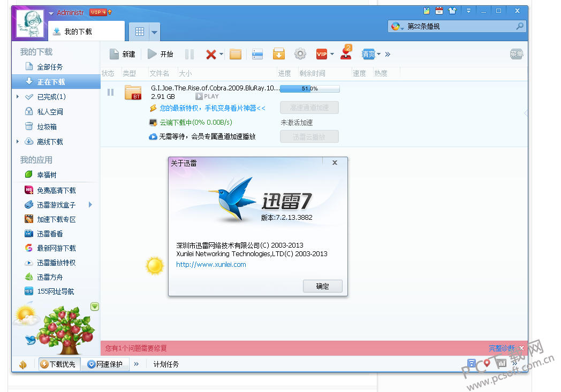
Task: Expand the dropdown arrow next to the VIP icon
Action: 332,55
